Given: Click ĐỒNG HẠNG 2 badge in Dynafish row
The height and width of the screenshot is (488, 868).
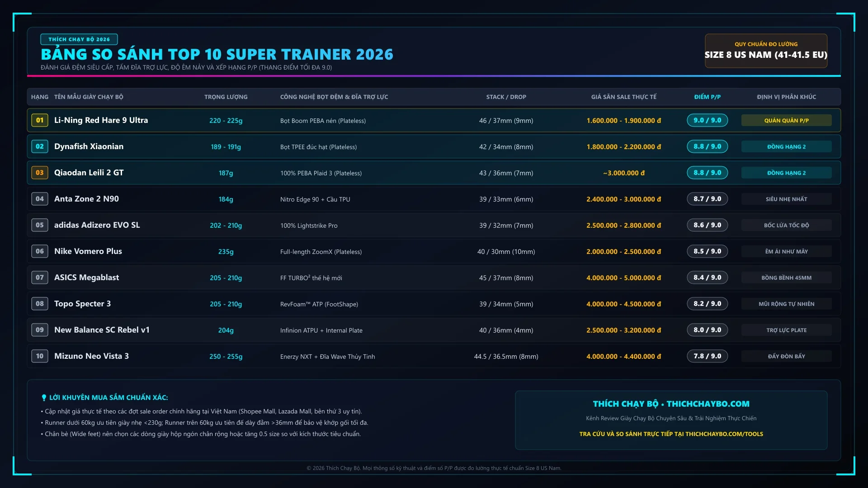Looking at the screenshot, I should coord(786,146).
